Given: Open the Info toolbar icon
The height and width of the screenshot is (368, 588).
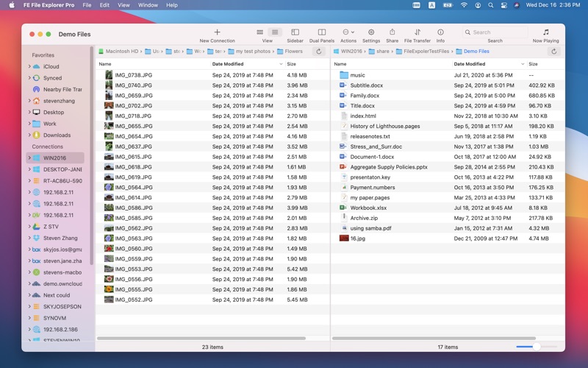Looking at the screenshot, I should (440, 32).
